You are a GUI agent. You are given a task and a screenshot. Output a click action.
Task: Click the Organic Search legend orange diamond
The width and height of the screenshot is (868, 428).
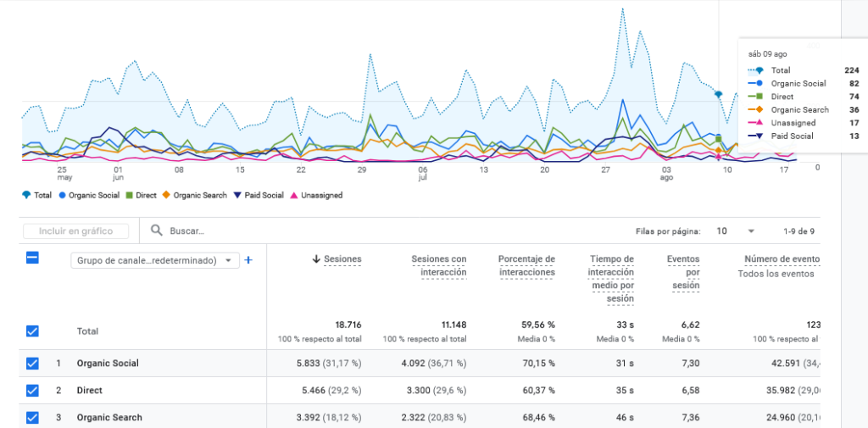click(167, 195)
